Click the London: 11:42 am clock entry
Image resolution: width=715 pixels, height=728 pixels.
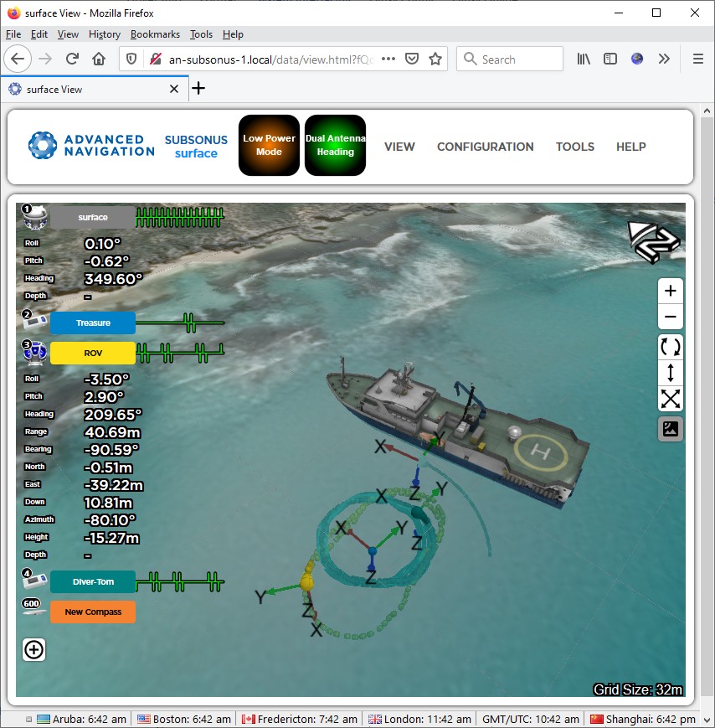(x=419, y=719)
